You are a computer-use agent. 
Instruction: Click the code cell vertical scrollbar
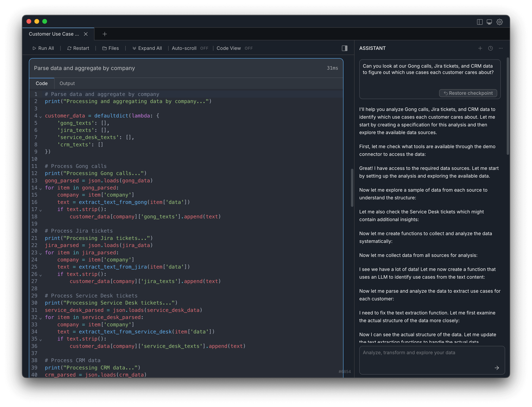click(352, 188)
